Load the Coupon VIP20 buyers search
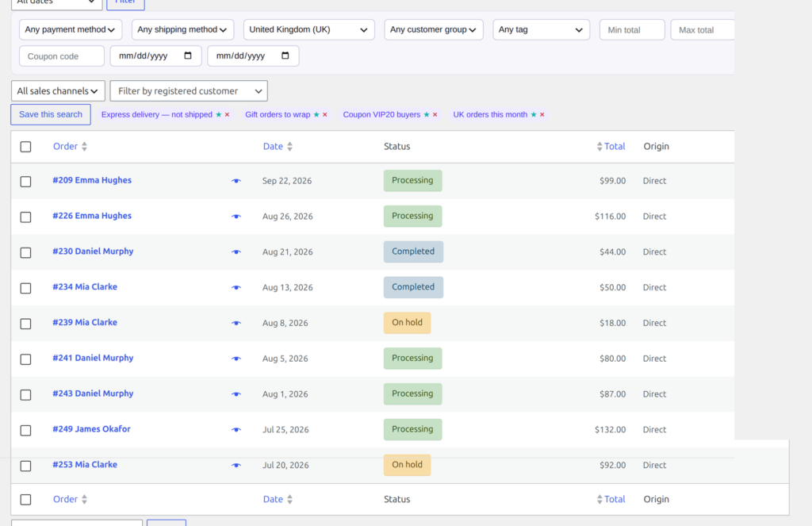 click(381, 114)
